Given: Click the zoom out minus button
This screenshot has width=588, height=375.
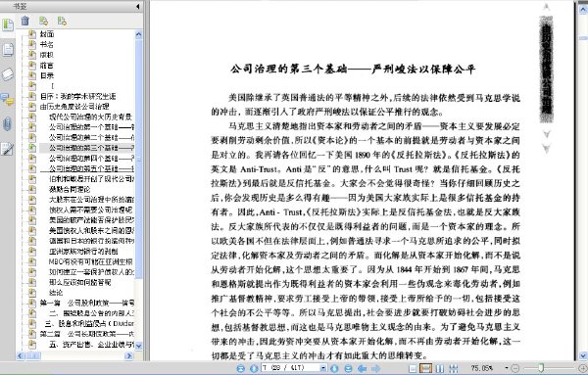Looking at the screenshot, I should [x=514, y=368].
